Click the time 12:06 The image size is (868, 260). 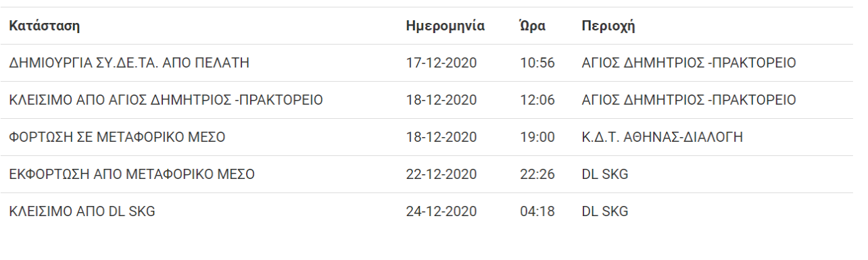537,101
